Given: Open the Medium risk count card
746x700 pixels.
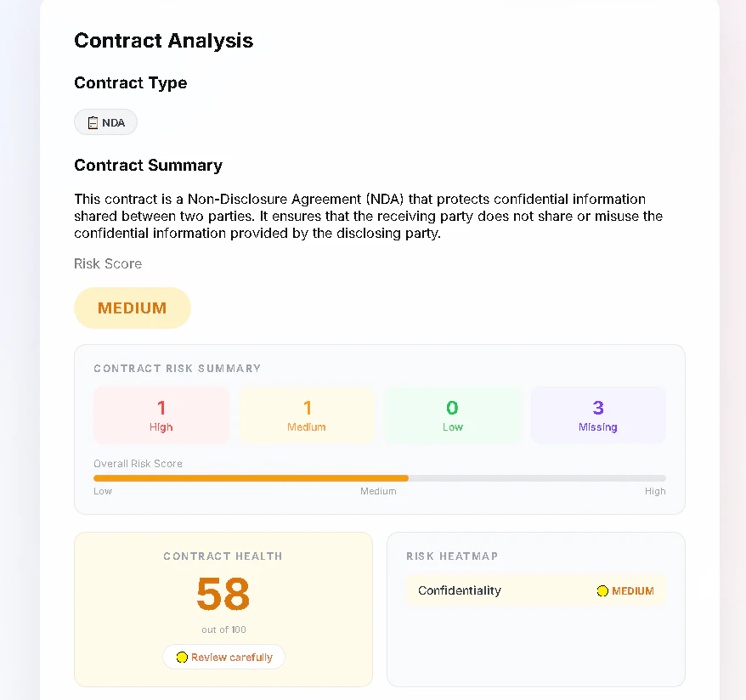Looking at the screenshot, I should click(x=307, y=415).
